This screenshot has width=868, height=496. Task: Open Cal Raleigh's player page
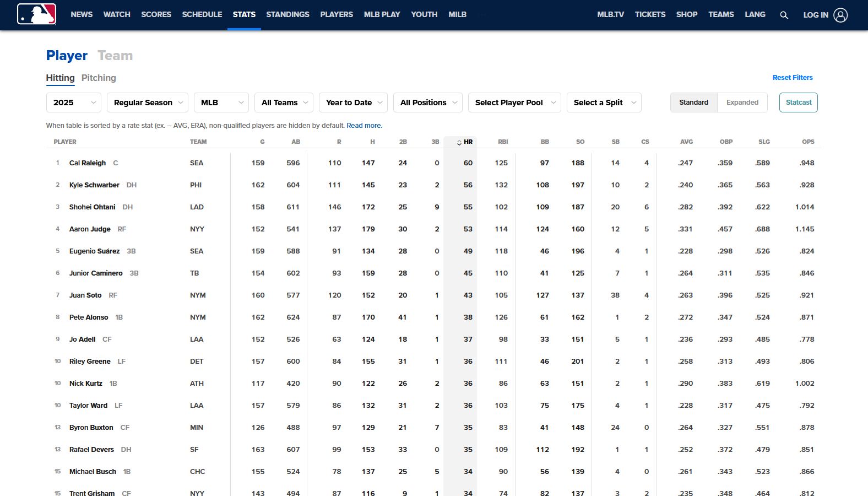(88, 163)
